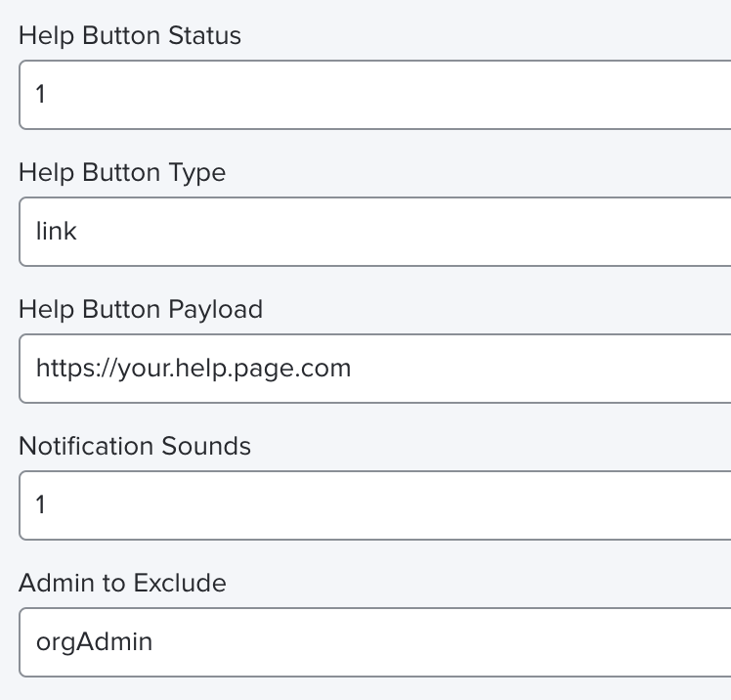Click the https://your.help.page.com URL text
This screenshot has width=731, height=700.
(x=193, y=369)
